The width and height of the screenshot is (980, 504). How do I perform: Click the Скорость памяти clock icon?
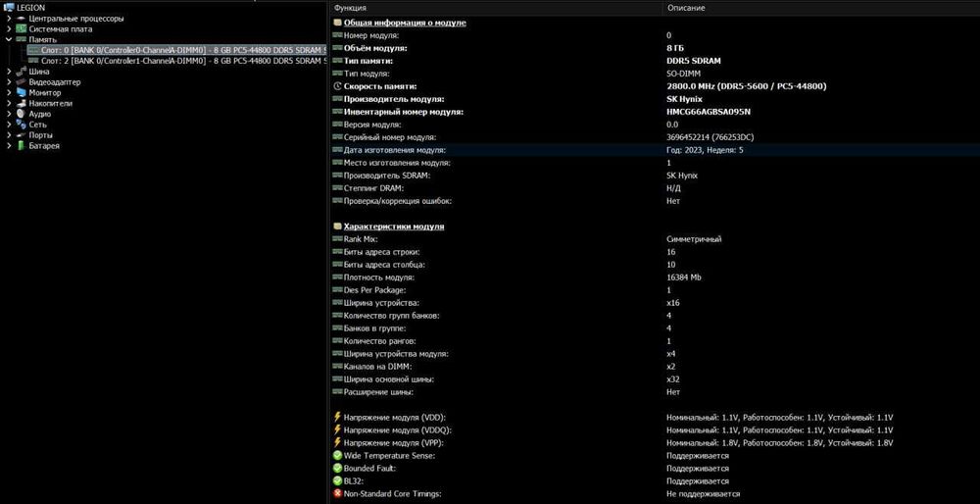pyautogui.click(x=337, y=86)
